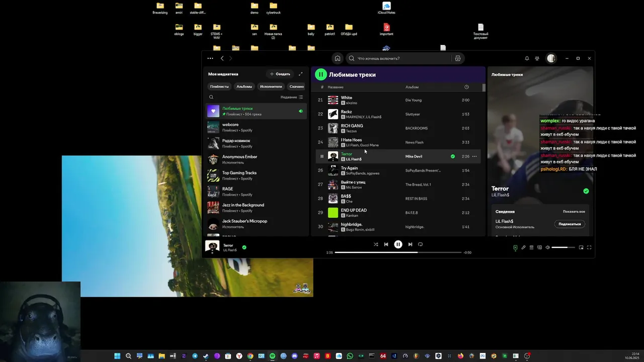Open the Любимые треки playlist in the library
The height and width of the screenshot is (362, 644).
coord(257,111)
